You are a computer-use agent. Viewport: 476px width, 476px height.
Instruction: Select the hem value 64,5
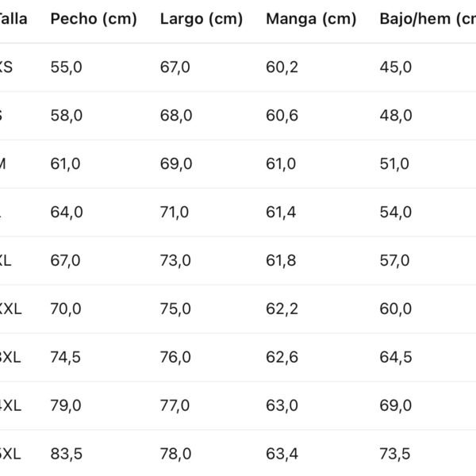pyautogui.click(x=396, y=357)
